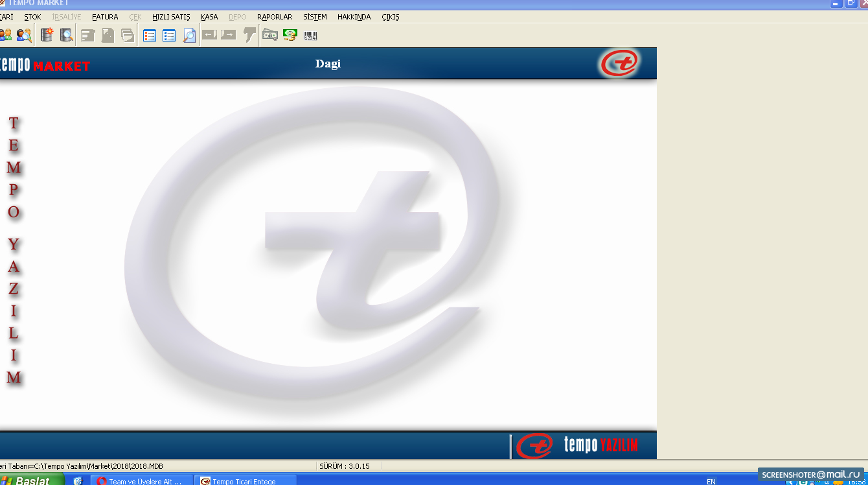Image resolution: width=868 pixels, height=485 pixels.
Task: Click the greyed-out left arrow toolbar icon
Action: coord(209,34)
